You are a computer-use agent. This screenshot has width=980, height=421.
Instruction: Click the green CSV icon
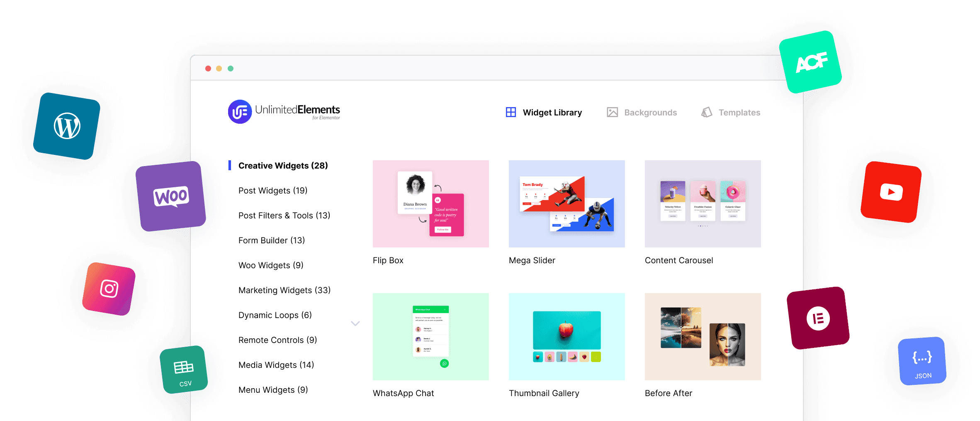point(184,370)
